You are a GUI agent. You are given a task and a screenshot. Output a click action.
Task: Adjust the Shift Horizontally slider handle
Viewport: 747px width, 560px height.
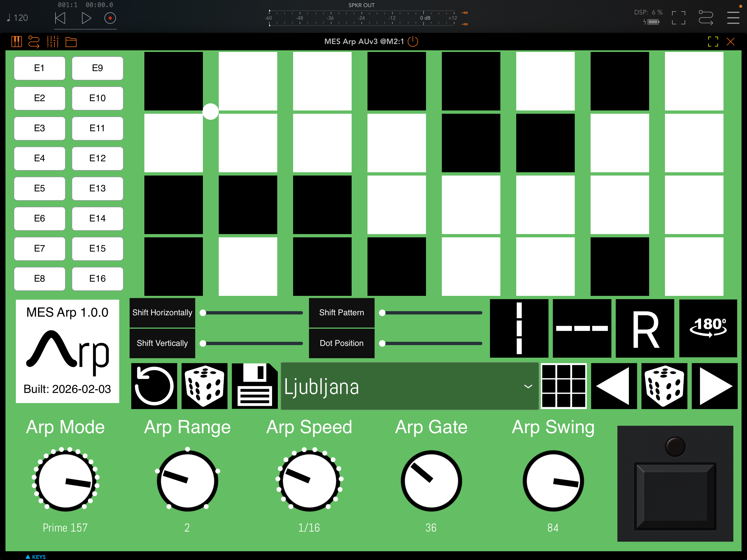(203, 313)
